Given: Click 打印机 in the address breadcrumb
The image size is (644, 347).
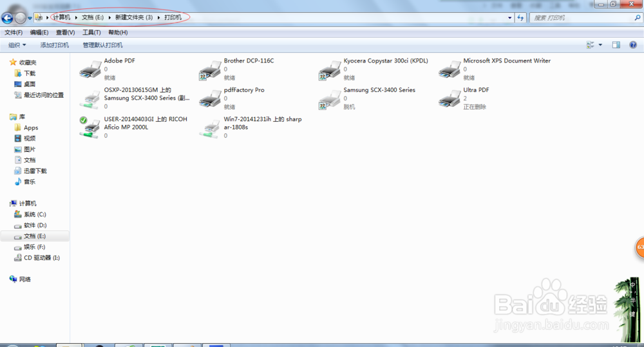Looking at the screenshot, I should [x=173, y=17].
